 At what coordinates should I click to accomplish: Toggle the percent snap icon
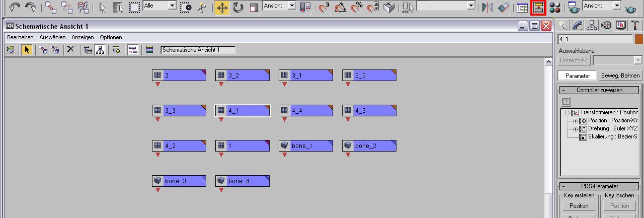357,8
